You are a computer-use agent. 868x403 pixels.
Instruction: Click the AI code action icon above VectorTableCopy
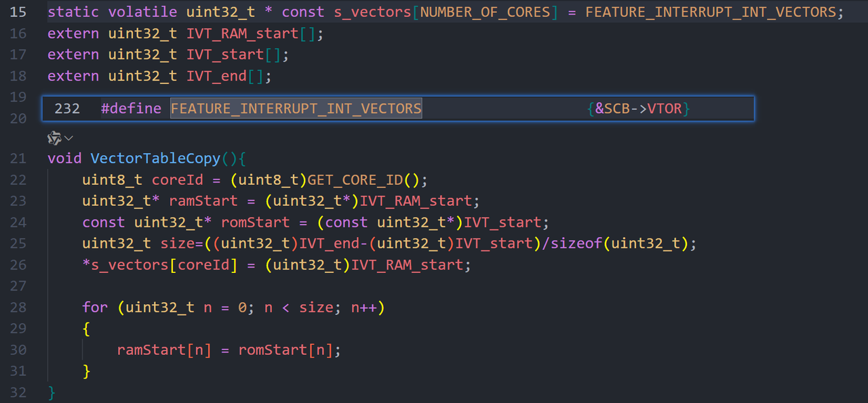coord(54,138)
